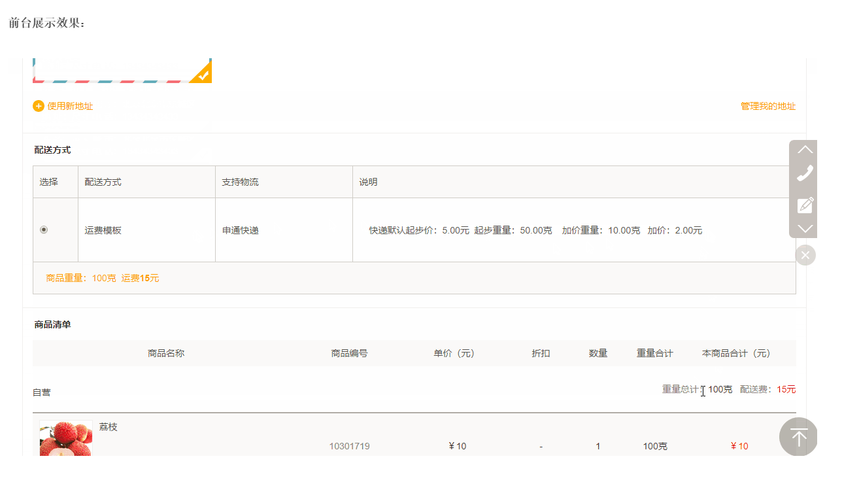Click the orange plus icon for new address
The height and width of the screenshot is (484, 859).
38,106
